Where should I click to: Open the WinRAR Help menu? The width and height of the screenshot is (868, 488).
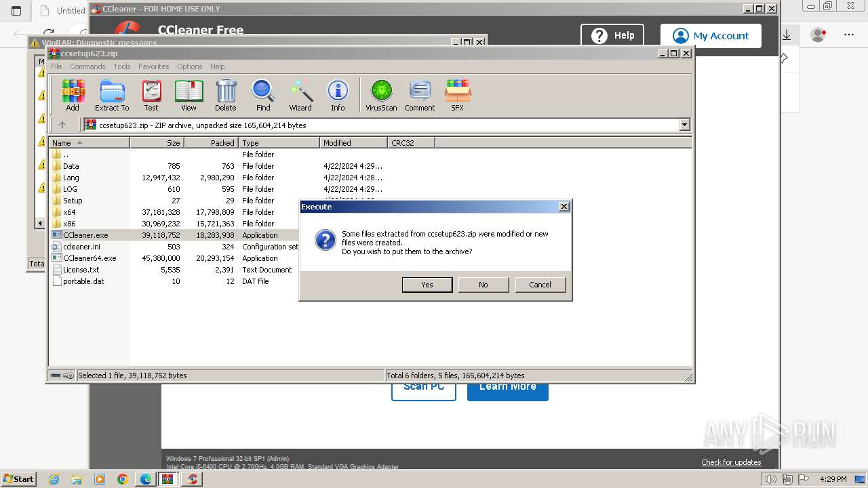point(217,66)
